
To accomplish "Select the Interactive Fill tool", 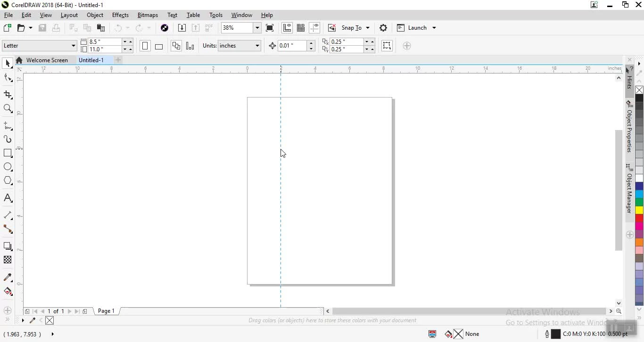I will coord(8,291).
